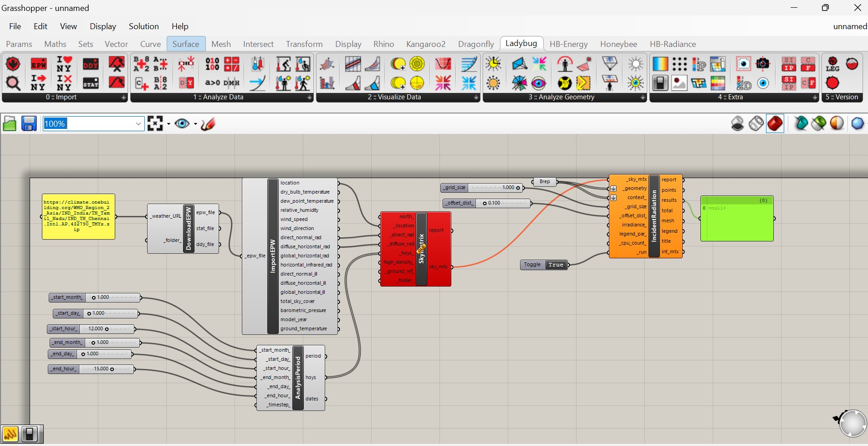The width and height of the screenshot is (868, 446).
Task: Click the EPW import component icon
Action: click(38, 64)
